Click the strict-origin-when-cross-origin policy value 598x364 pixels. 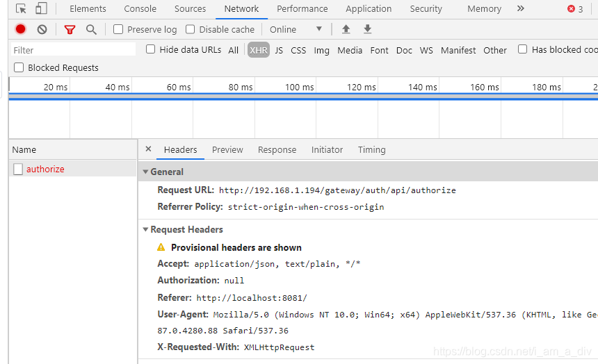(306, 207)
